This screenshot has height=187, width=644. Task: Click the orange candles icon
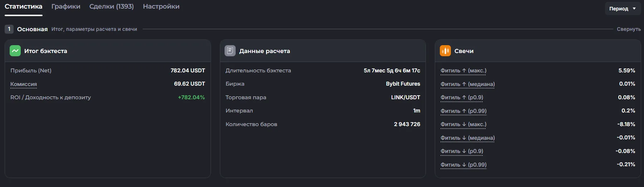tap(445, 51)
